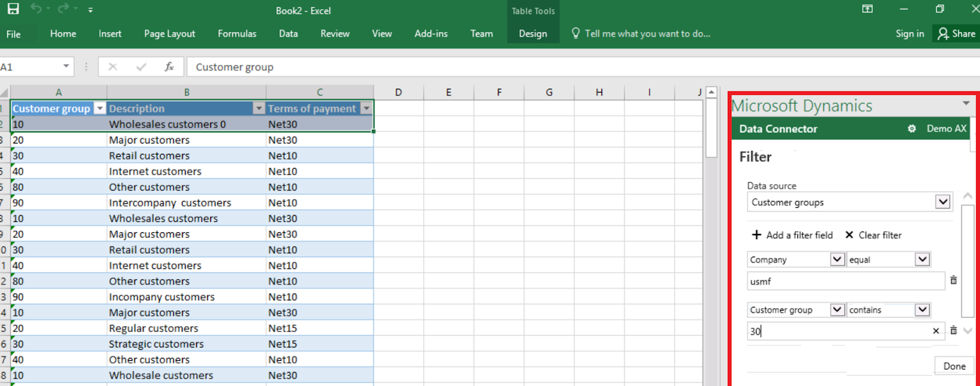Select the Table Tools Design tab
Screen dimensions: 980x386
click(533, 34)
